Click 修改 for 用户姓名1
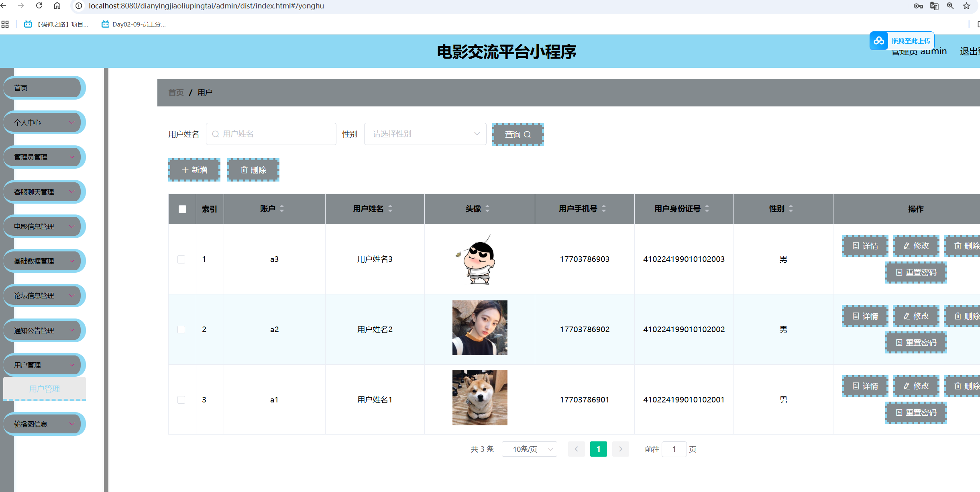The image size is (980, 492). (916, 386)
